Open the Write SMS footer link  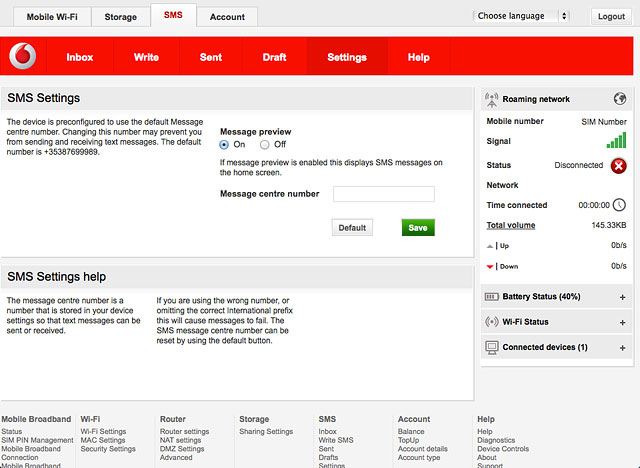pos(336,440)
